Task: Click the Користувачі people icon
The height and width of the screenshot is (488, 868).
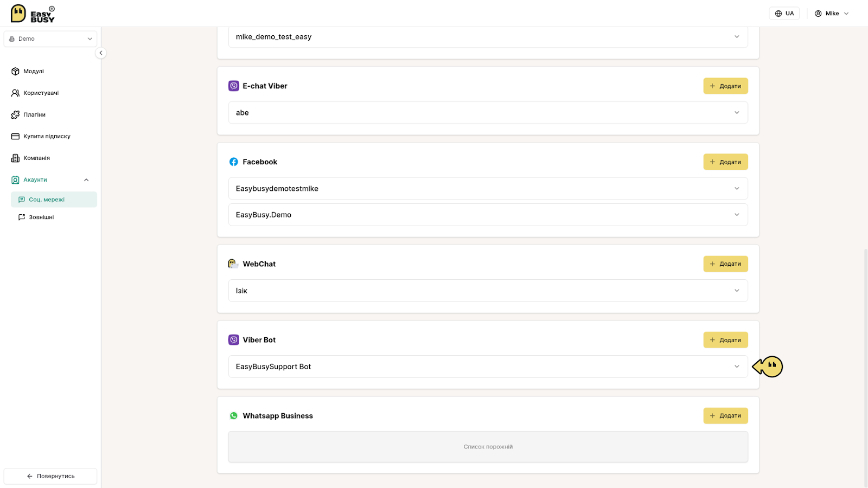Action: tap(15, 93)
